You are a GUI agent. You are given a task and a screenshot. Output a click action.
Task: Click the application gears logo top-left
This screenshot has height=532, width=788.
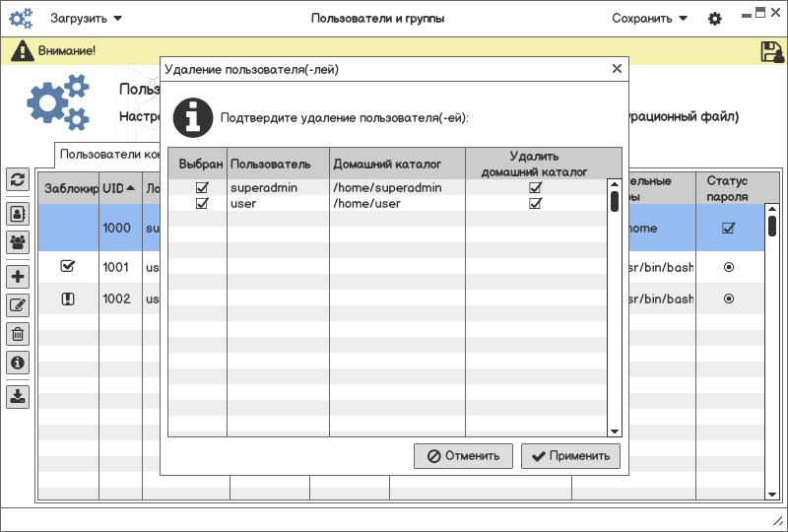pyautogui.click(x=21, y=19)
